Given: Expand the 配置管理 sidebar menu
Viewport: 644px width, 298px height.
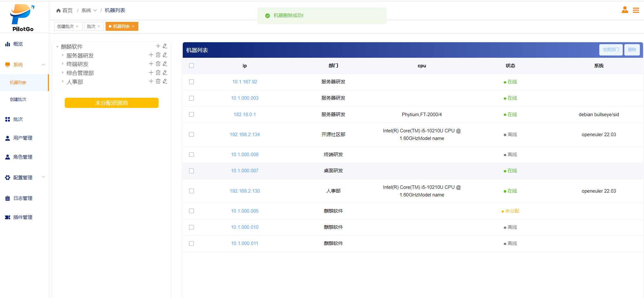Looking at the screenshot, I should click(25, 177).
